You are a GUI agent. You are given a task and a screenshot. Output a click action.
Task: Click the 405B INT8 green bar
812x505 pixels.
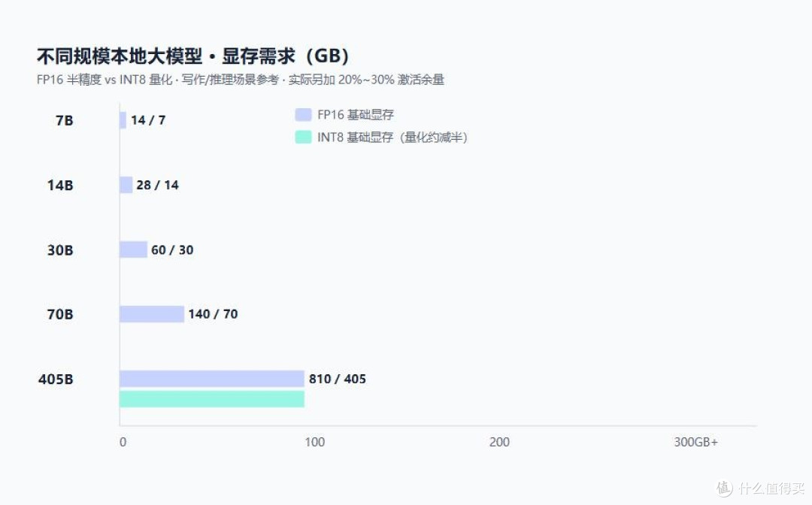click(x=212, y=399)
